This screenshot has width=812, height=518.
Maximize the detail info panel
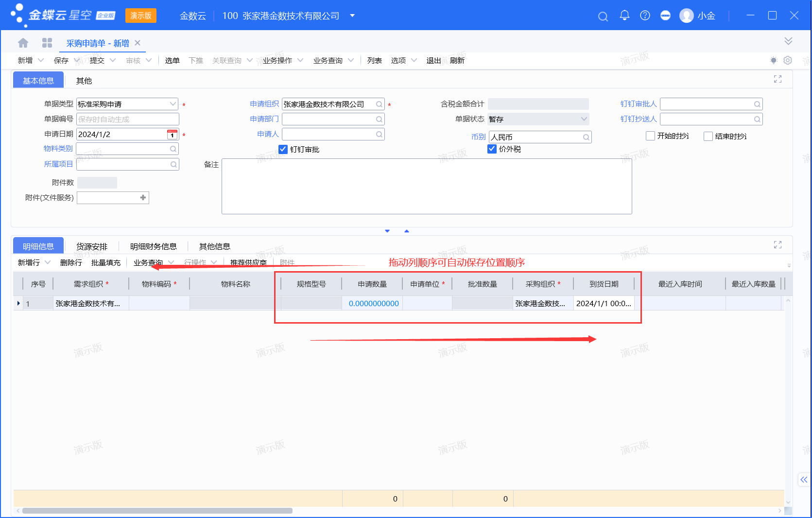coord(777,245)
